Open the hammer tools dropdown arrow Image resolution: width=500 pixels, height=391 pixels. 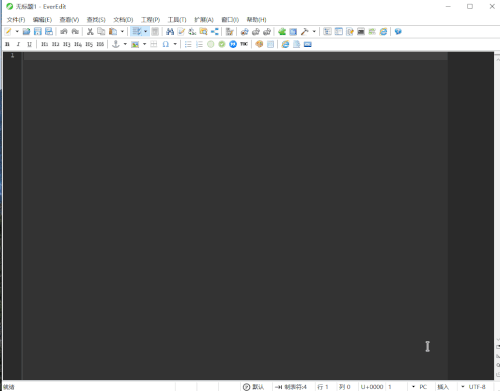tap(314, 32)
